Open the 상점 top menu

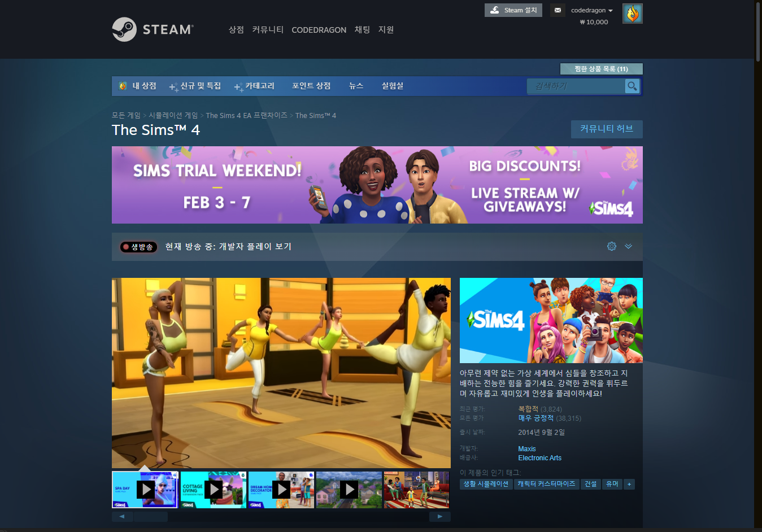click(x=236, y=29)
